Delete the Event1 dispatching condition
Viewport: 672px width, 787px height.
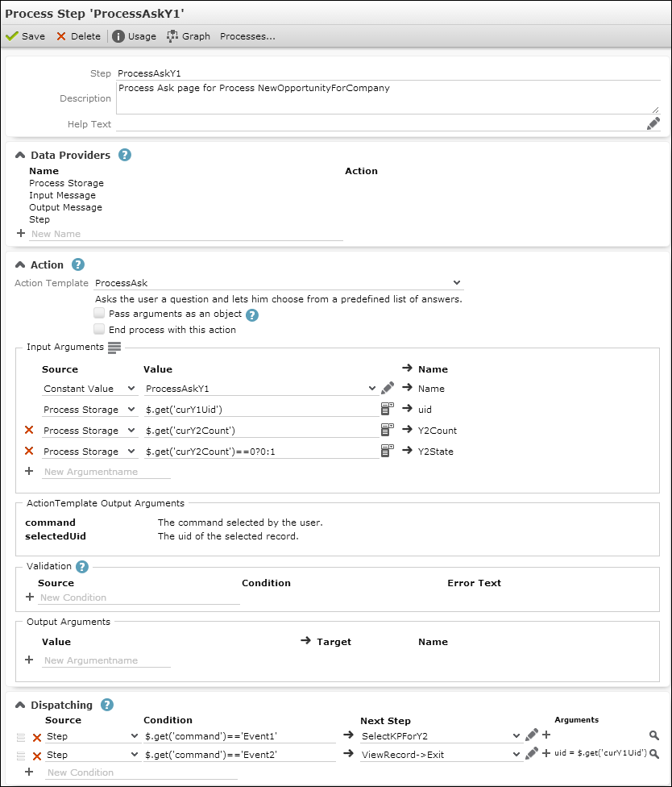pos(36,736)
